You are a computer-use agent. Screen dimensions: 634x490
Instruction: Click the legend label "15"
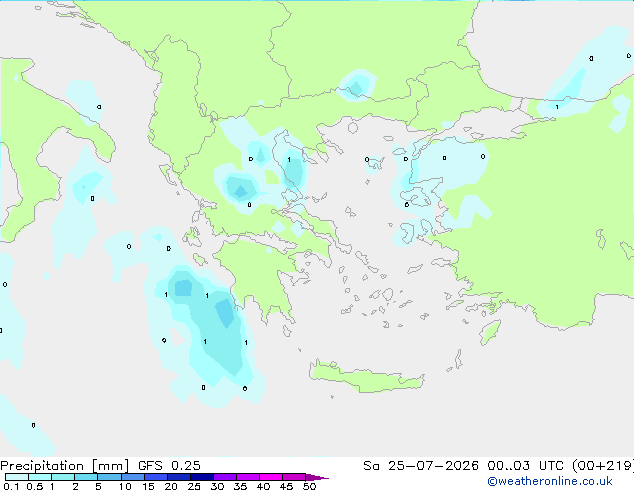pyautogui.click(x=148, y=486)
